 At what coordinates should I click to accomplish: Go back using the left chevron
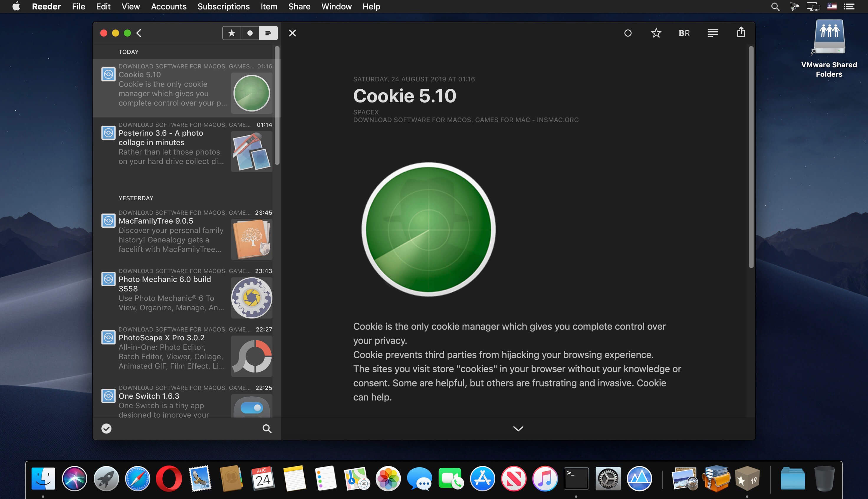click(x=139, y=33)
